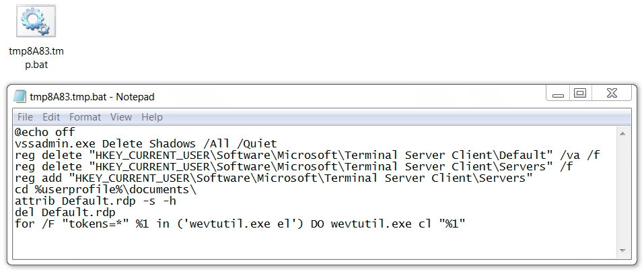Click the reg delete line ending in /va /f
Image resolution: width=644 pixels, height=272 pixels.
308,156
